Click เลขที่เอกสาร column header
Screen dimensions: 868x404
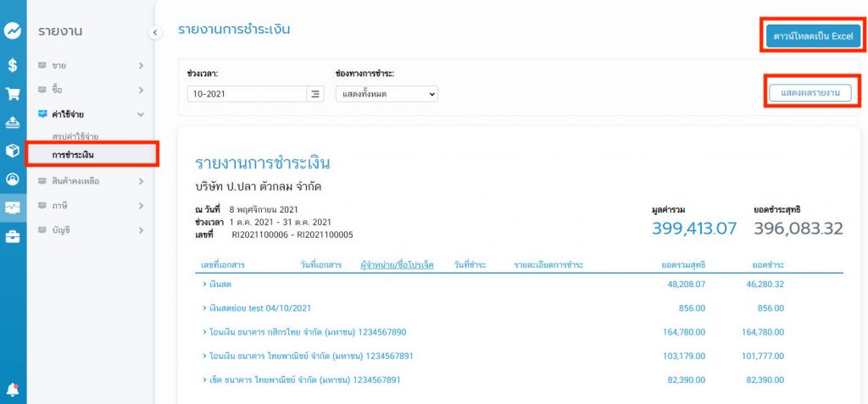(222, 265)
